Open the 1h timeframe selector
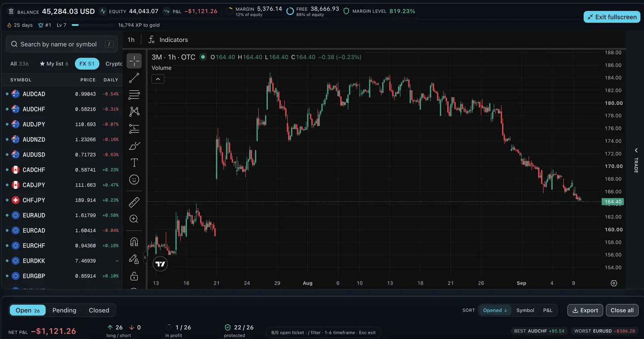Image resolution: width=644 pixels, height=339 pixels. tap(131, 39)
